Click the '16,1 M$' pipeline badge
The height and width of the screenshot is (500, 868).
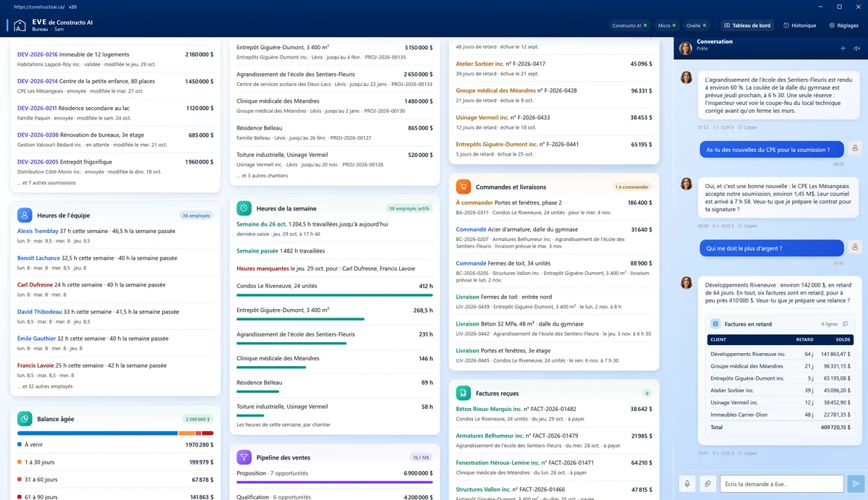pos(421,457)
